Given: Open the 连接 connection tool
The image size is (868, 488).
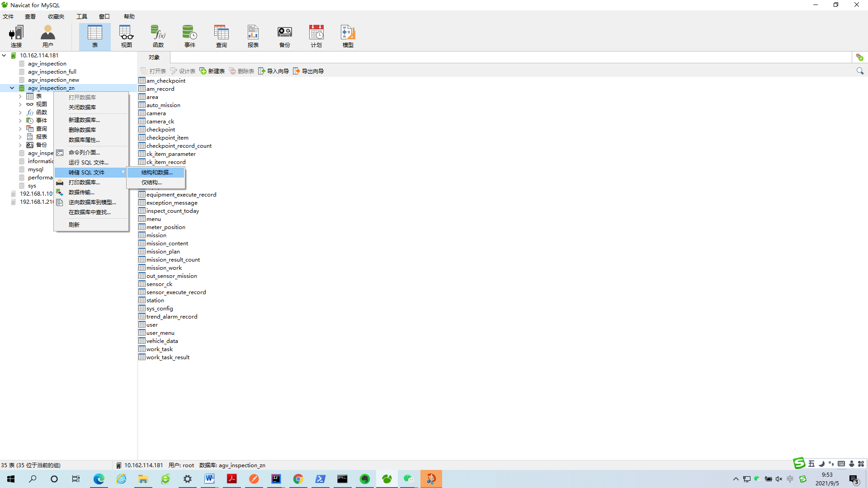Looking at the screenshot, I should 16,36.
